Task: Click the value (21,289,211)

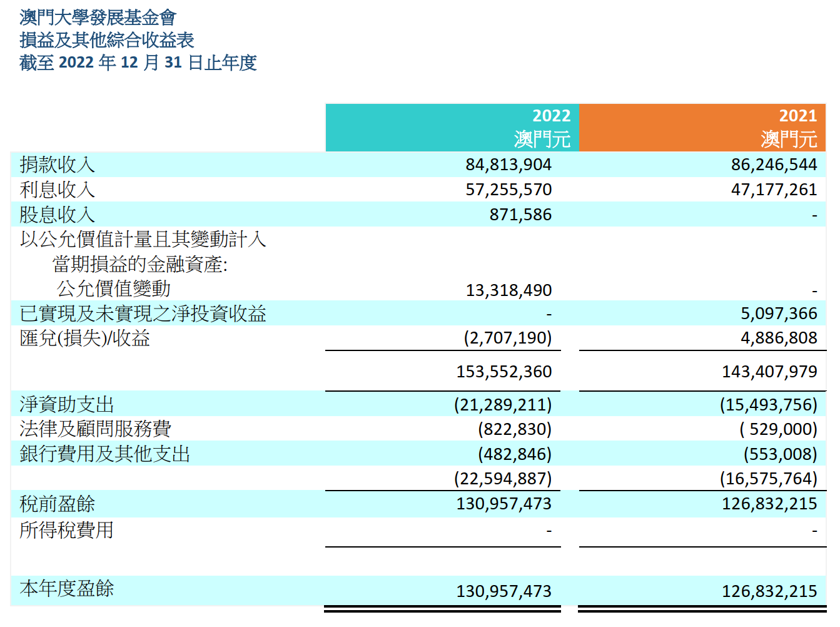Action: [503, 404]
